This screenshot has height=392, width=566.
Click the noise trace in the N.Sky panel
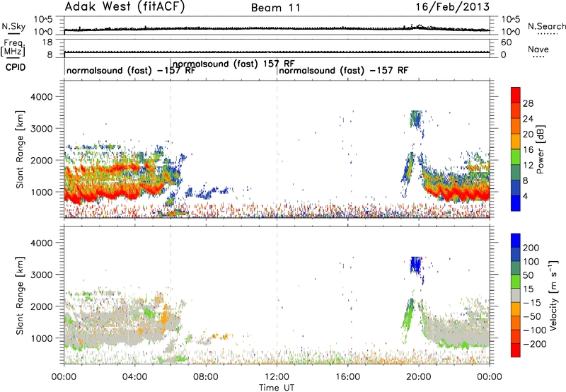pyautogui.click(x=277, y=28)
